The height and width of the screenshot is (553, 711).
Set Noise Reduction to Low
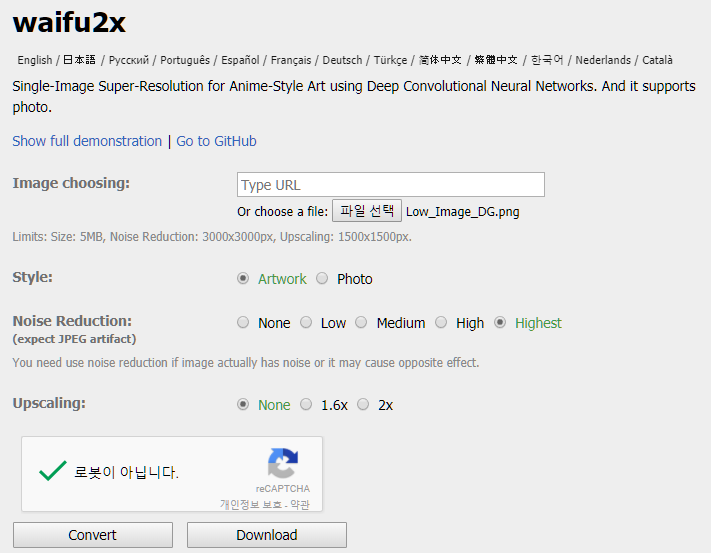[306, 322]
